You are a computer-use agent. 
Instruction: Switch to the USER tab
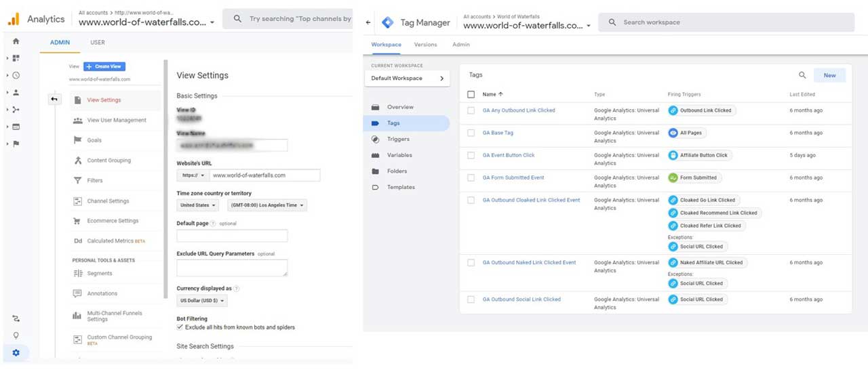pos(98,43)
